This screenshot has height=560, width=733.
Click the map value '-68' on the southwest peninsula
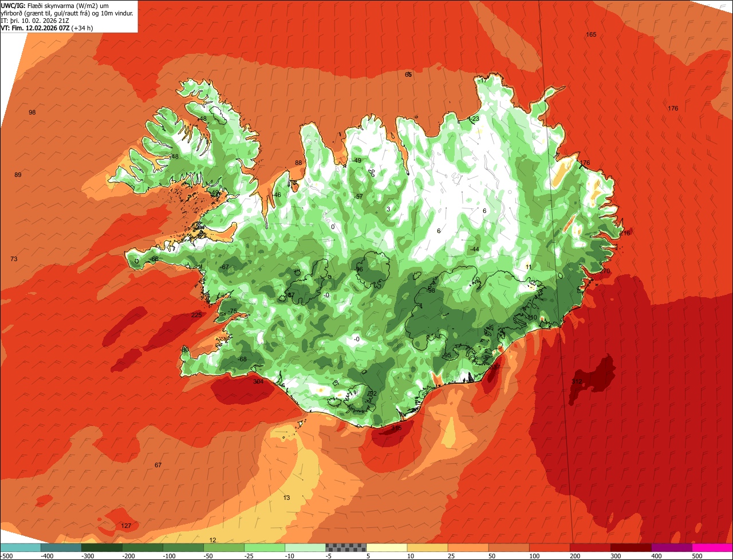242,359
